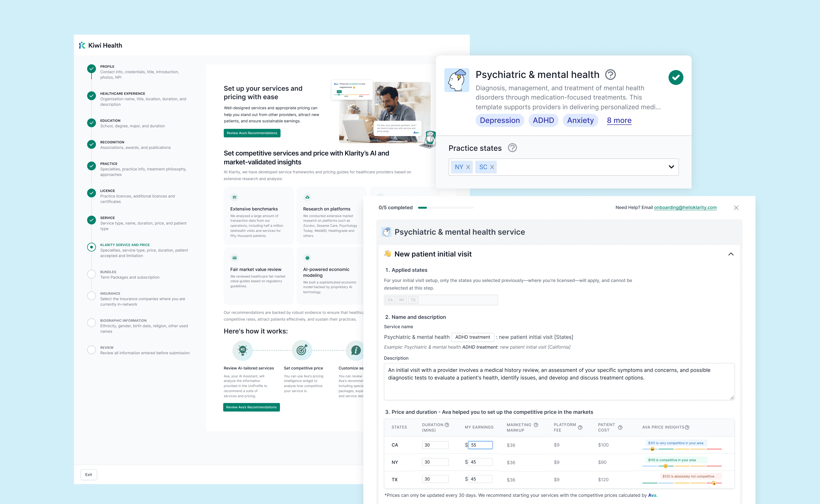Click the Education step checkmark icon
Screen dimensions: 820x504
pos(91,123)
